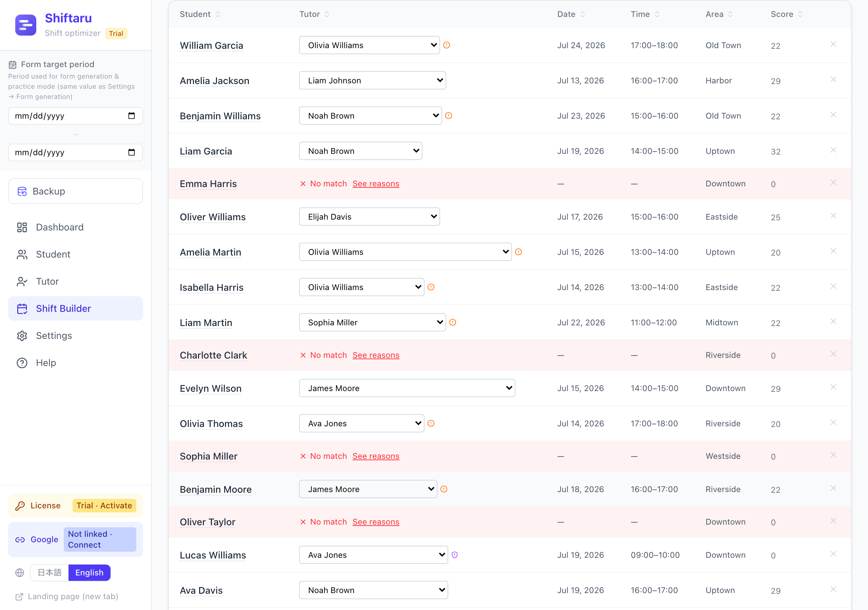Click Not linked · Connect for Google

point(100,539)
